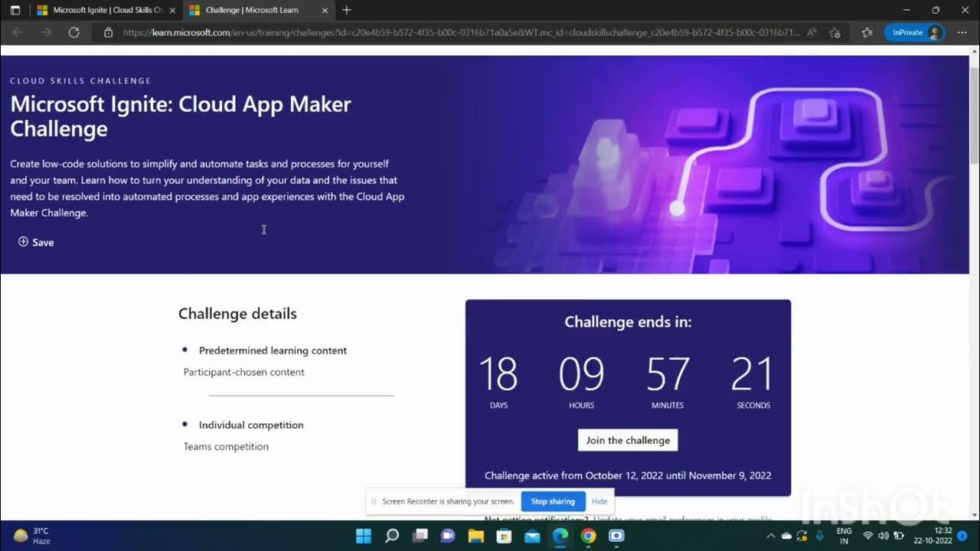Screen dimensions: 980x551
Task: Select 'Teams competition' text
Action: coord(226,446)
